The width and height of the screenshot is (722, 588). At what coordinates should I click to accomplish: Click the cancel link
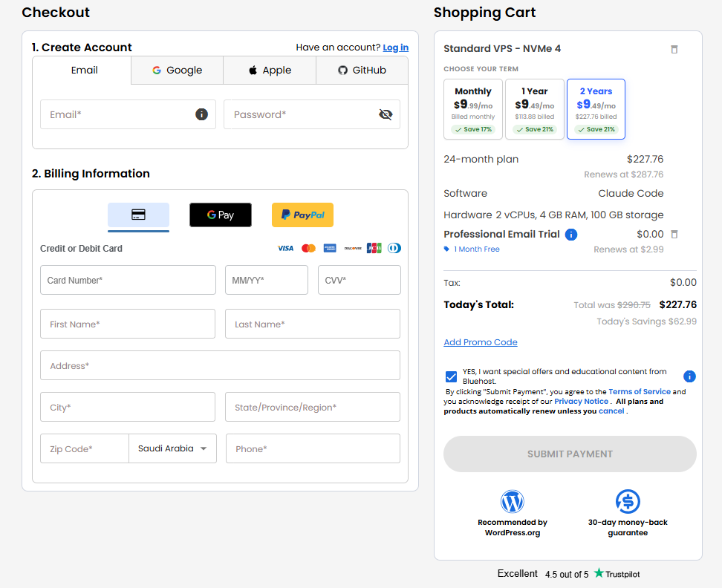611,411
